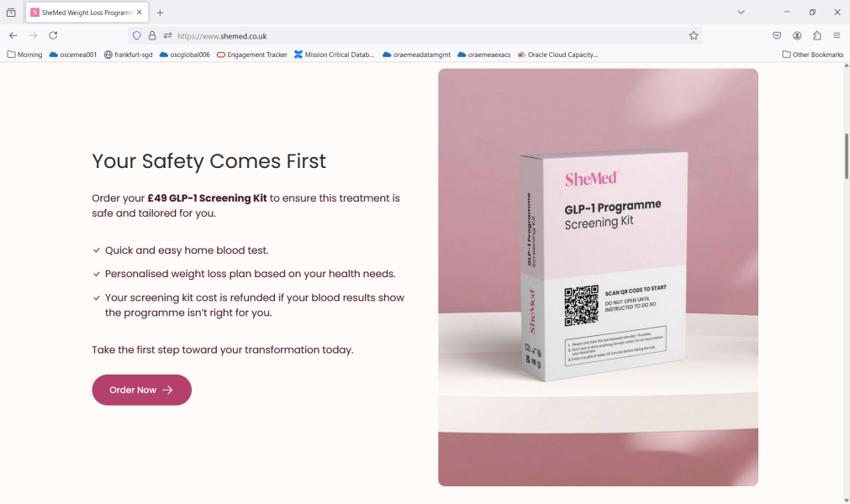Expand the Other Bookmarks folder
The width and height of the screenshot is (850, 504).
(813, 55)
